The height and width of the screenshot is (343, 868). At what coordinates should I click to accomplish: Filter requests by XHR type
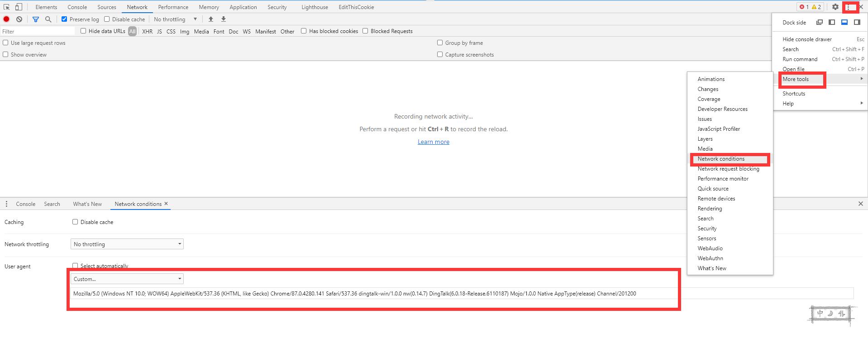tap(147, 31)
